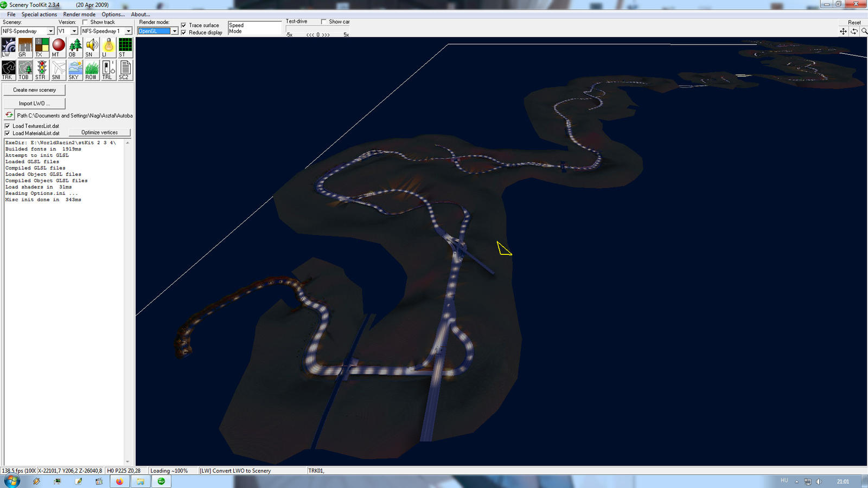Expand the NFS-Speedway 1 track dropdown
The width and height of the screenshot is (868, 488).
(x=129, y=31)
